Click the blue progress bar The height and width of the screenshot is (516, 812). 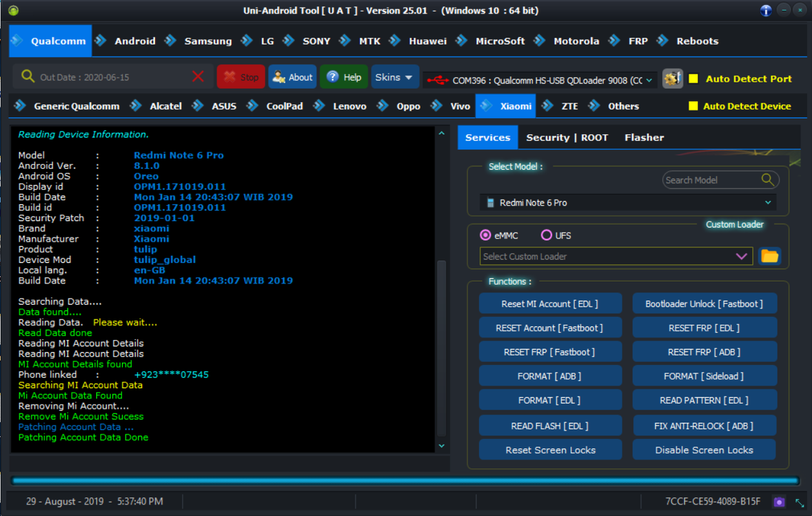[405, 481]
